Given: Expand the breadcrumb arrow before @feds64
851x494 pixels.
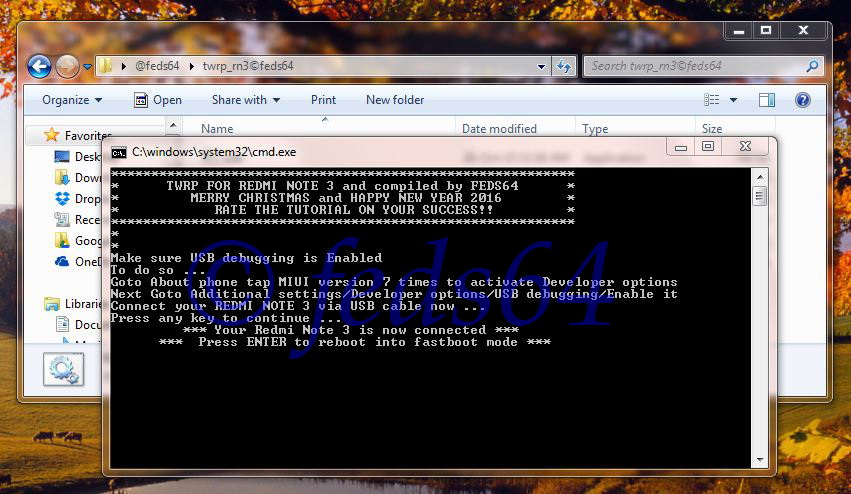Looking at the screenshot, I should 124,66.
